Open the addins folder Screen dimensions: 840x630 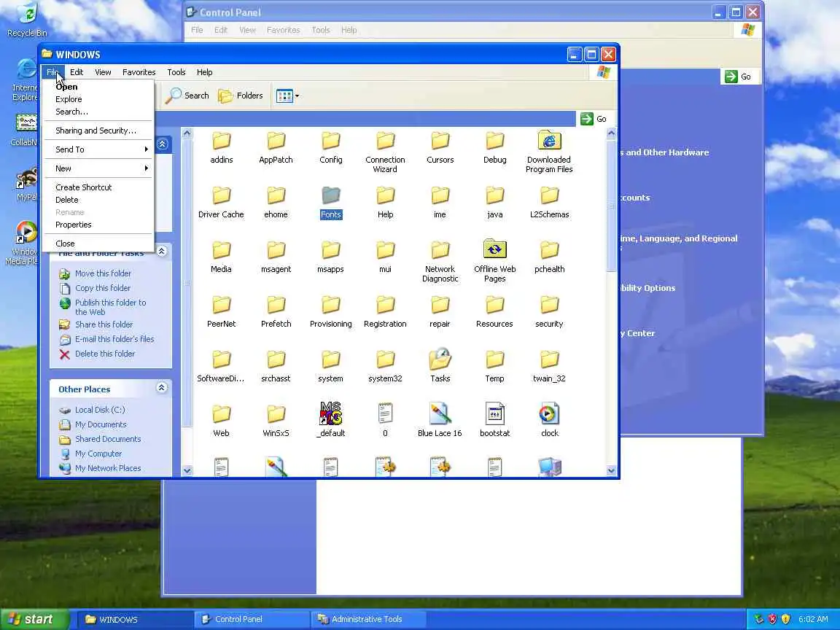coord(221,147)
